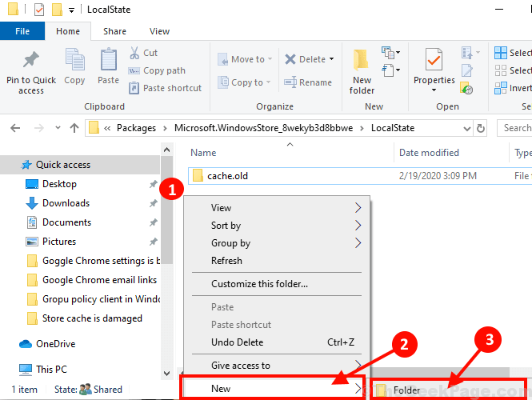
Task: Choose Paste shortcut in ribbon
Action: click(x=166, y=88)
